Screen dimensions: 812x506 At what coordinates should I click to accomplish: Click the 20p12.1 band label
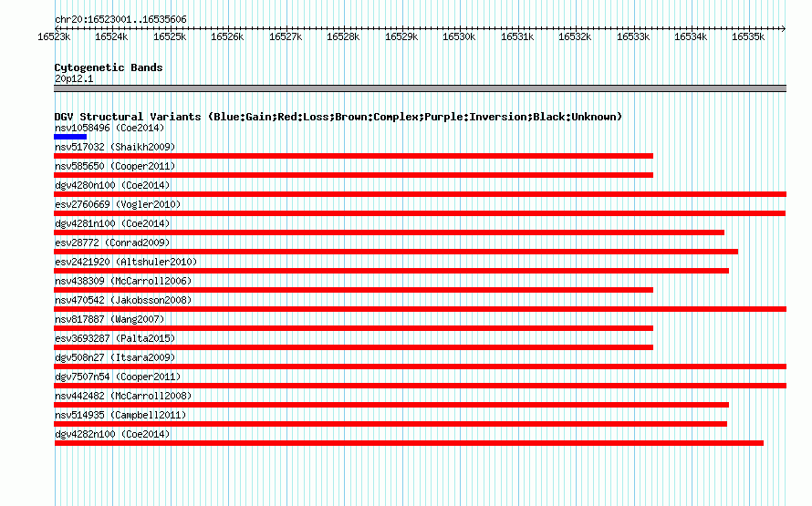[x=74, y=78]
